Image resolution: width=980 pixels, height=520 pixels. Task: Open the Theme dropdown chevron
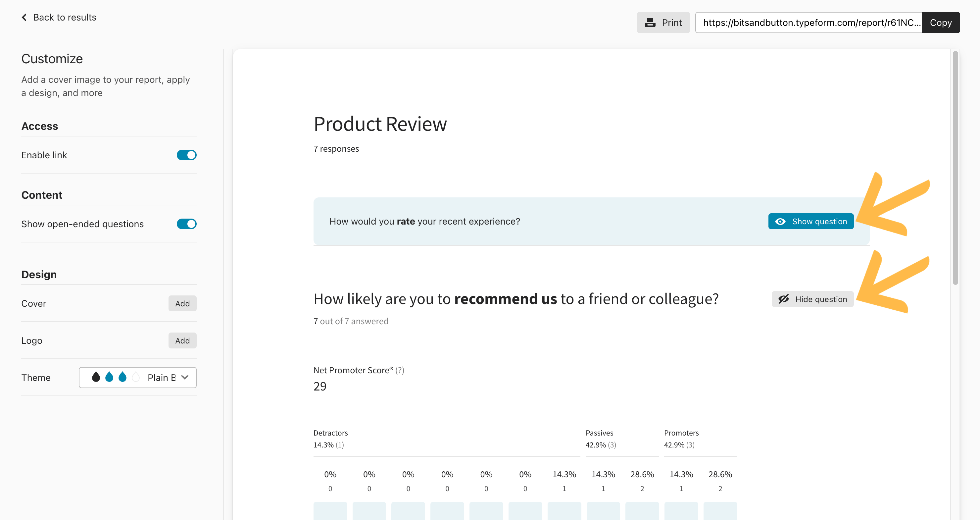click(x=185, y=377)
